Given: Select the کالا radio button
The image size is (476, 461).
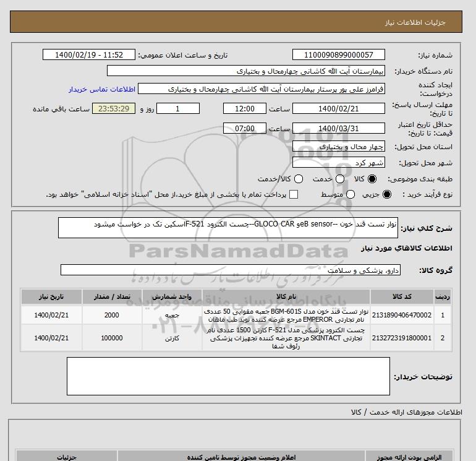Looking at the screenshot, I should [x=372, y=179].
